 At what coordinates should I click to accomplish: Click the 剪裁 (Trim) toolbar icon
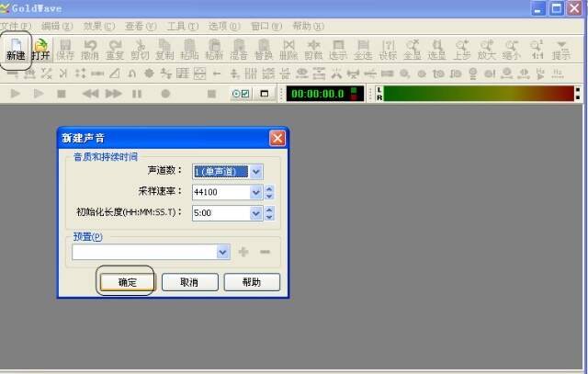coord(313,50)
